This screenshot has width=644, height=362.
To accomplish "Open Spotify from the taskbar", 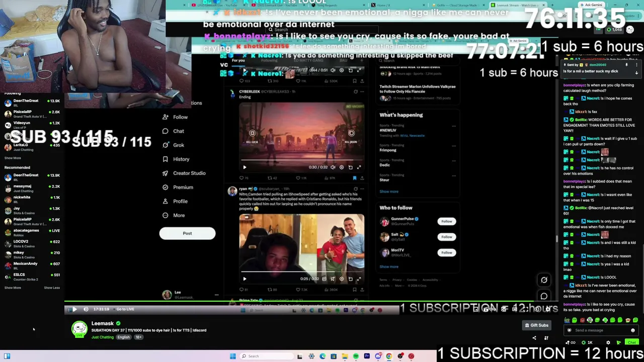I will pyautogui.click(x=356, y=356).
